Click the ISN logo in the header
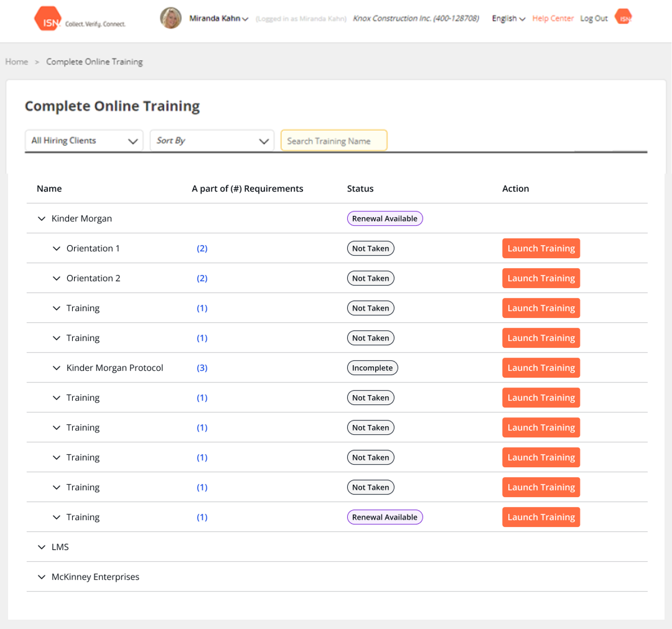Image resolution: width=672 pixels, height=629 pixels. (80, 19)
